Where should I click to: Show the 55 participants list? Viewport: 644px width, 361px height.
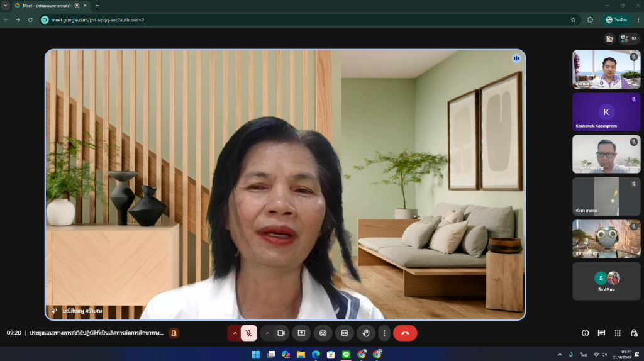point(629,39)
